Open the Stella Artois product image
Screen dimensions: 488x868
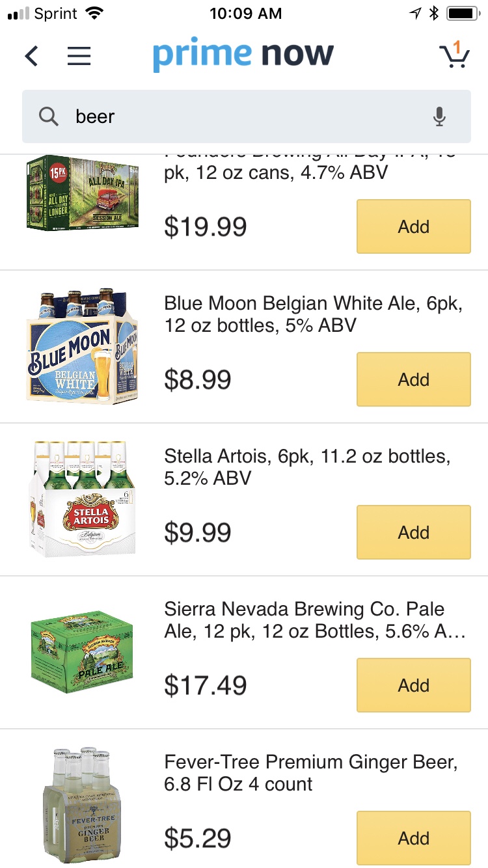tap(83, 499)
